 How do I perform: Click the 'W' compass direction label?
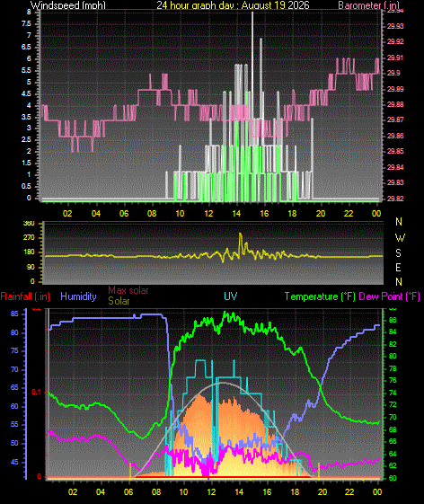tap(400, 238)
